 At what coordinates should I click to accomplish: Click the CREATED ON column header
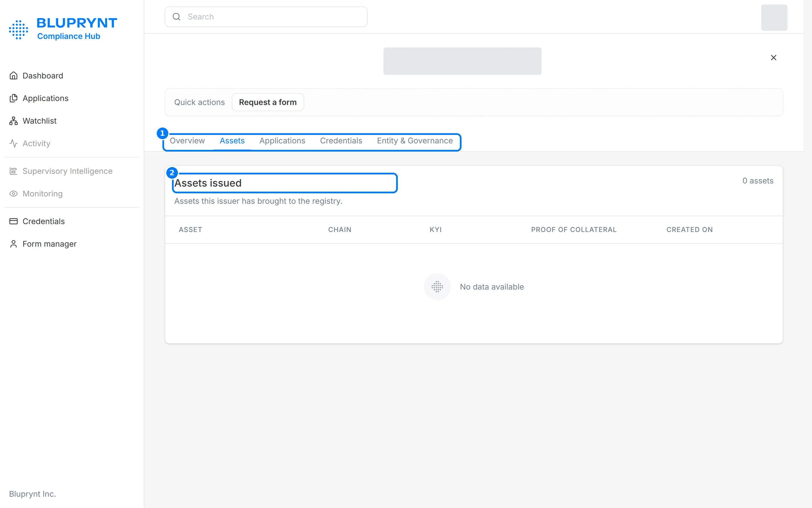690,229
